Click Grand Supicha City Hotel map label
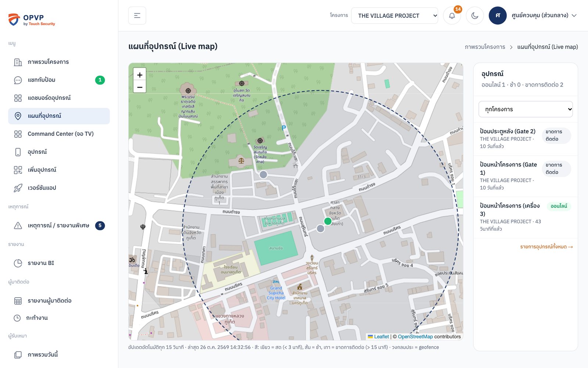 pos(276,293)
